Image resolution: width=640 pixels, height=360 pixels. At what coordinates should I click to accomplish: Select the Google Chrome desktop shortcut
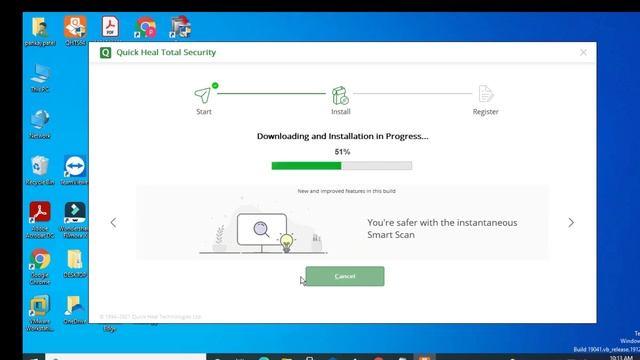[x=40, y=267]
